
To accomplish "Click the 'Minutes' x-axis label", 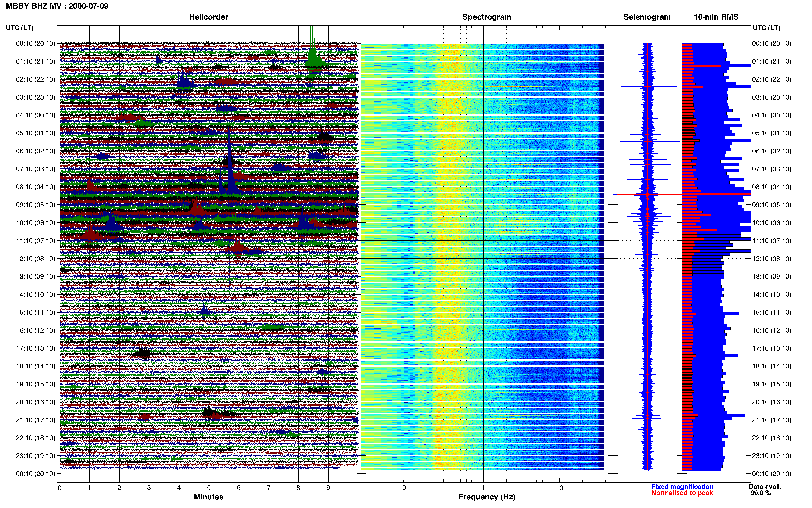I will 209,497.
